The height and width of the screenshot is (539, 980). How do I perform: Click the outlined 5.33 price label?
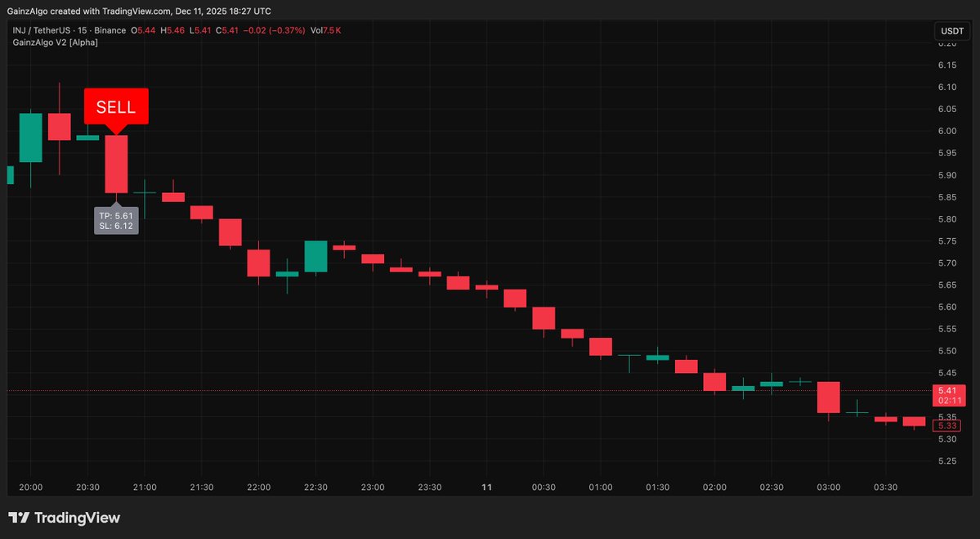coord(948,425)
